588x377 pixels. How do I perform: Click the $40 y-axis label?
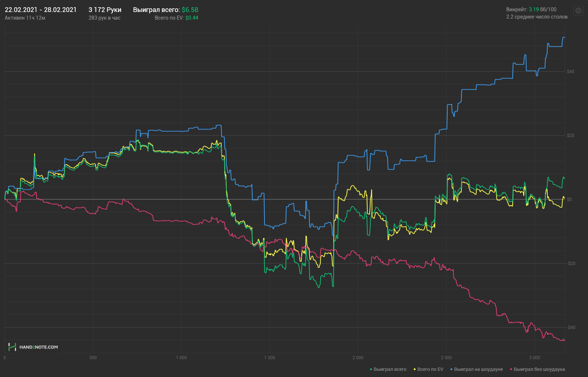pos(571,72)
